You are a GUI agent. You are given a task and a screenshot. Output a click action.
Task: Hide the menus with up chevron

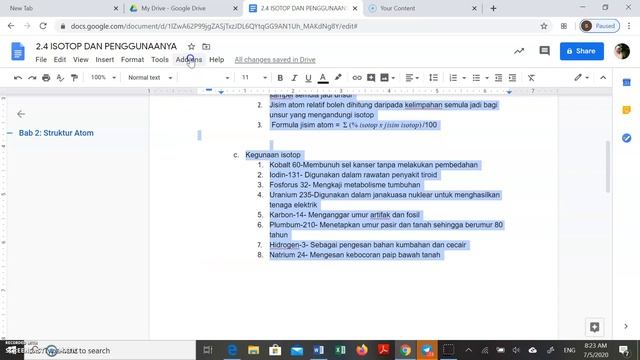click(x=603, y=78)
